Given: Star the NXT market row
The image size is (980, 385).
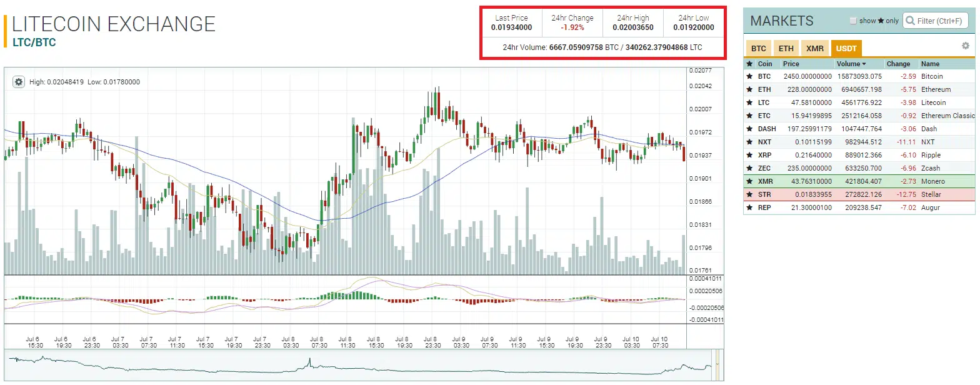Looking at the screenshot, I should click(x=749, y=142).
